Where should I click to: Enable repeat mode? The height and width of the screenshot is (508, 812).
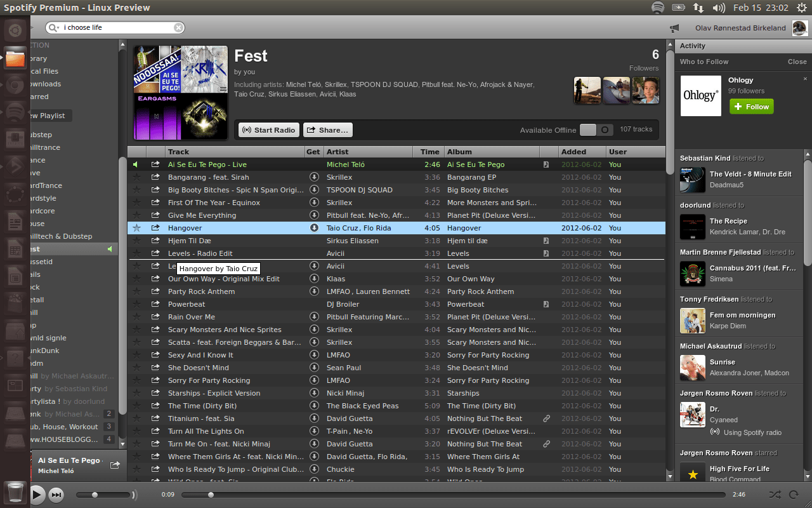794,495
